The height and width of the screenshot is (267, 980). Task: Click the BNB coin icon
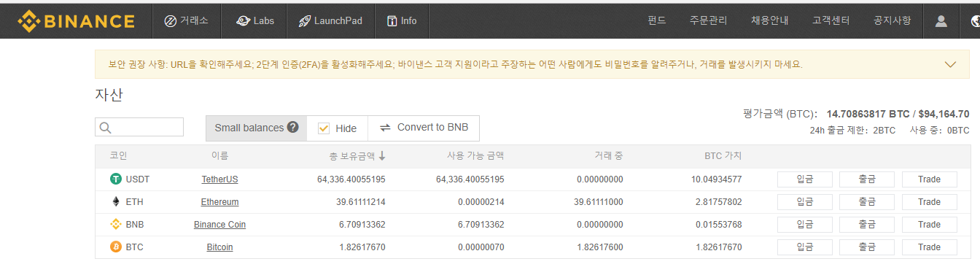point(115,224)
